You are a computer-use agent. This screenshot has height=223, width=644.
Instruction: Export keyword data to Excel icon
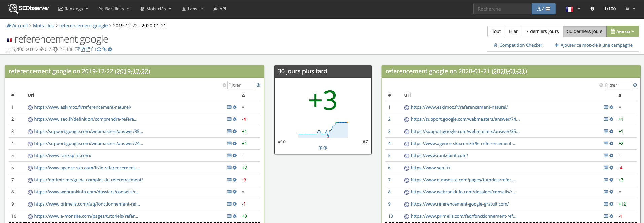tap(83, 49)
